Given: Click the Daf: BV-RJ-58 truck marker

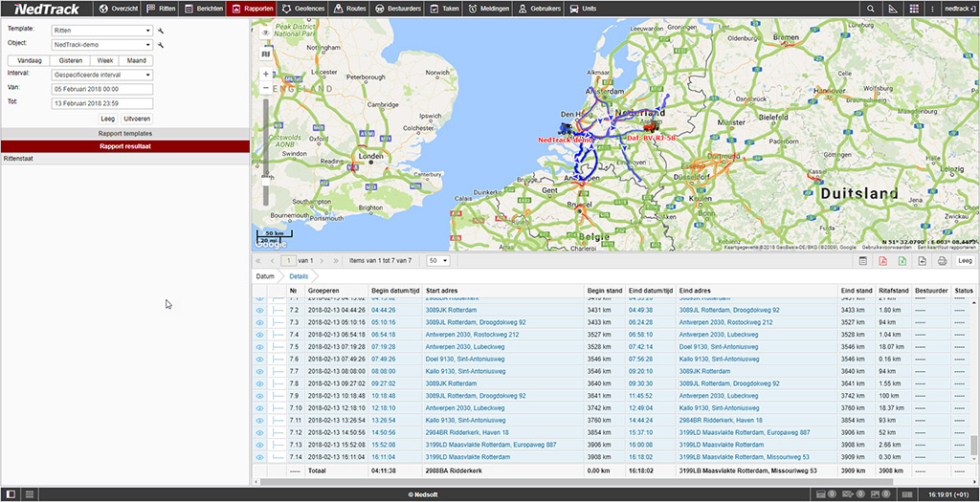Looking at the screenshot, I should coord(650,127).
